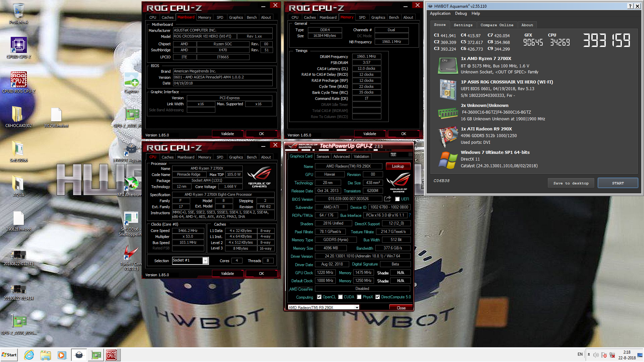Open Caches tab in the Mainboard CPU-Z window
Viewport: 644px width, 362px height.
point(167,17)
